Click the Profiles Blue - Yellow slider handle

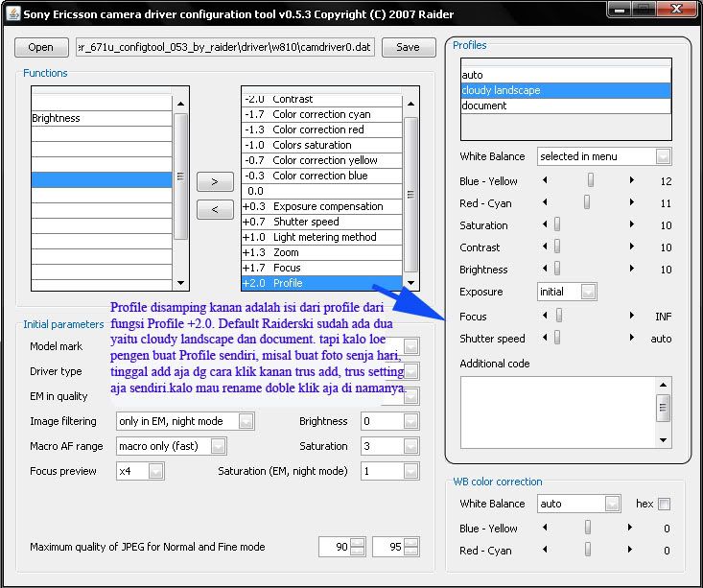(x=591, y=180)
